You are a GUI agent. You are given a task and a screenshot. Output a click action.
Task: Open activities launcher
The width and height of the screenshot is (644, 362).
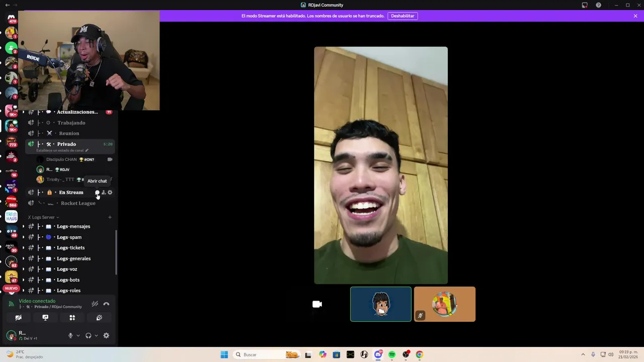[x=72, y=318]
